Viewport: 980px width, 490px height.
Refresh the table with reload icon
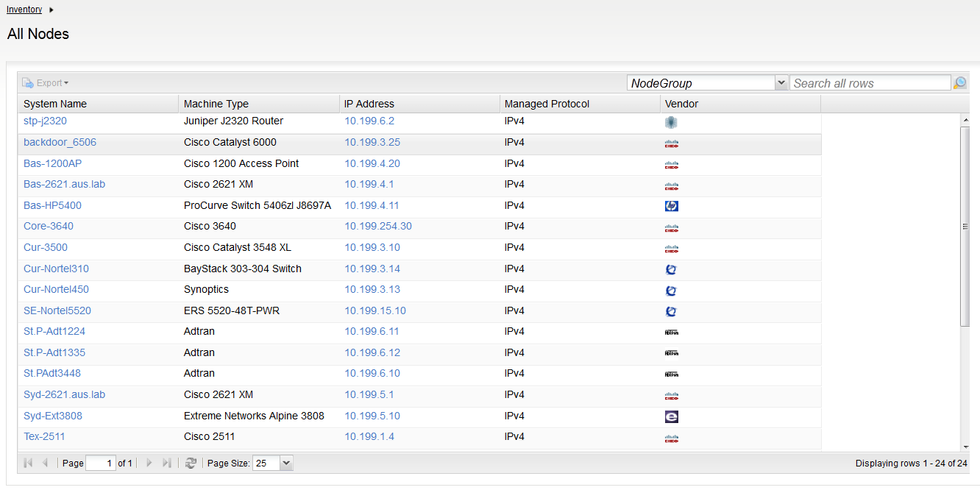[191, 463]
